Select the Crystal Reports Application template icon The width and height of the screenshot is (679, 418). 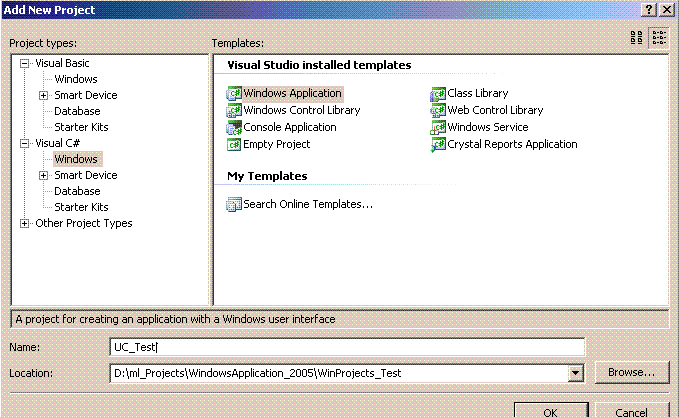(x=438, y=144)
